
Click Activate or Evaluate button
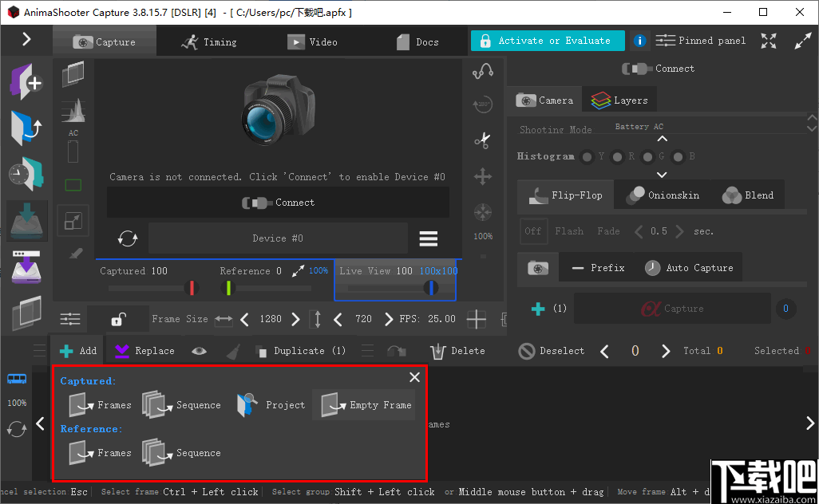pos(548,41)
